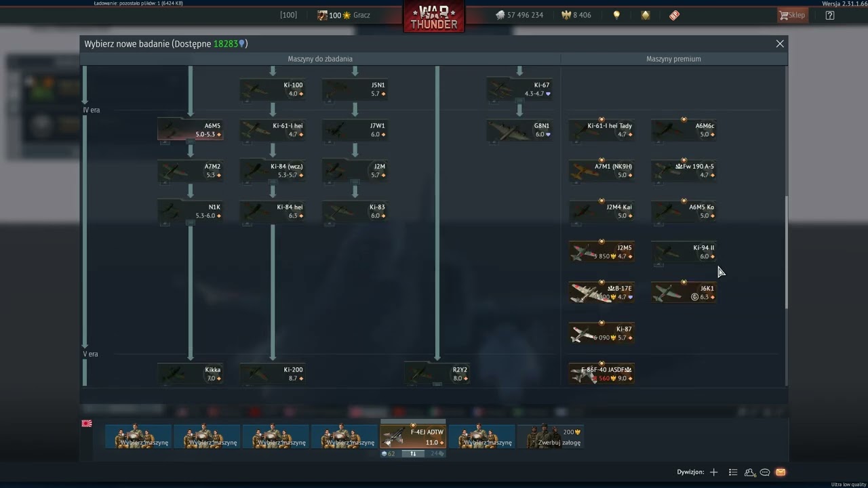Select premium A7M1 (NK9H) card
The height and width of the screenshot is (488, 868).
coord(601,171)
